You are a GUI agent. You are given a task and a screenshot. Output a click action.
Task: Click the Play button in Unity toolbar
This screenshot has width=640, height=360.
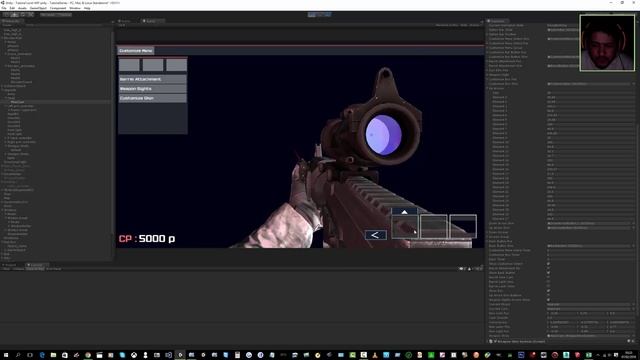pyautogui.click(x=312, y=15)
